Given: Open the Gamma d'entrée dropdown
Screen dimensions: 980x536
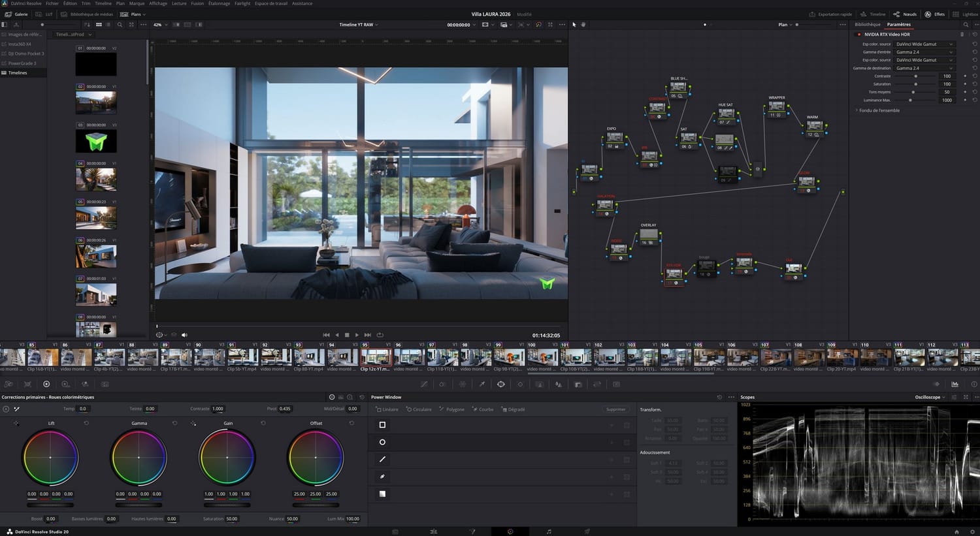Looking at the screenshot, I should coord(924,52).
